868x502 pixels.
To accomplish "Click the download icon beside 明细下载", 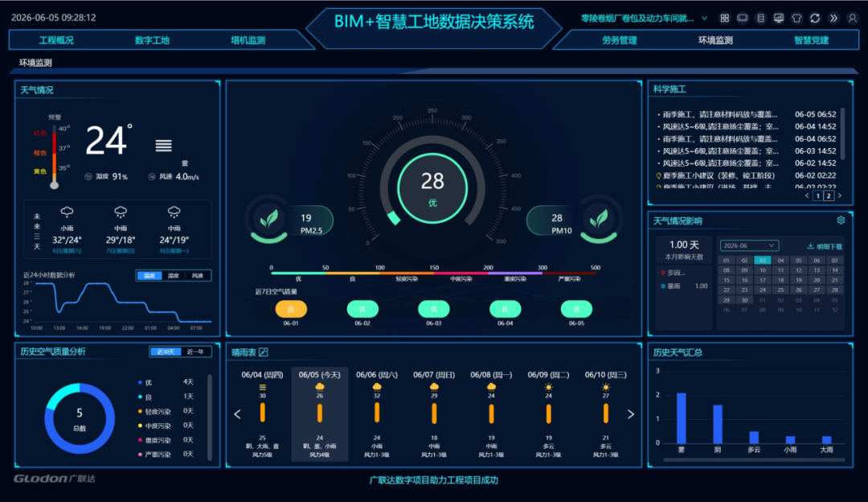I will 810,246.
